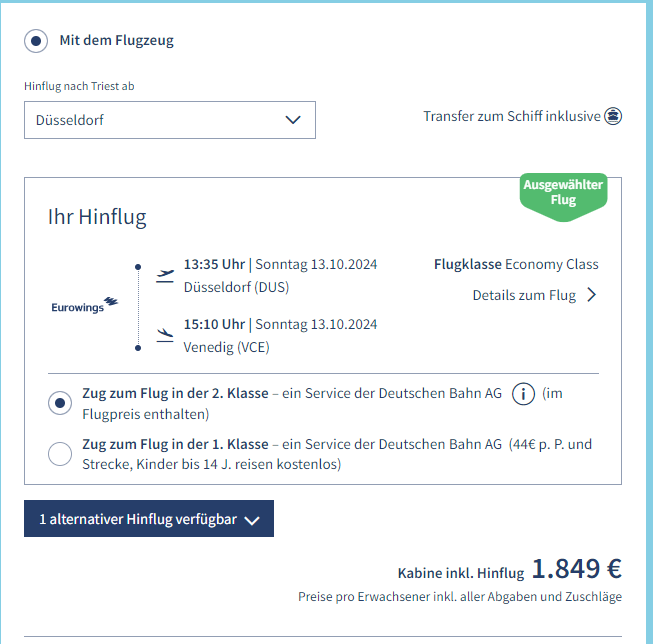Click the chevron on the alternative flight button
Viewport: 653px width, 644px height.
pyautogui.click(x=252, y=520)
